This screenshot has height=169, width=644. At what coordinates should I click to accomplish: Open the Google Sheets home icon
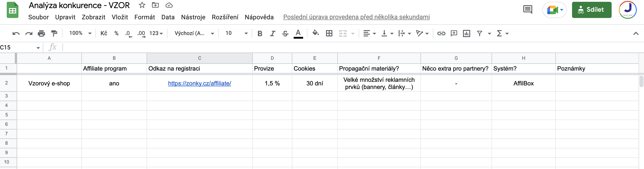coord(13,10)
